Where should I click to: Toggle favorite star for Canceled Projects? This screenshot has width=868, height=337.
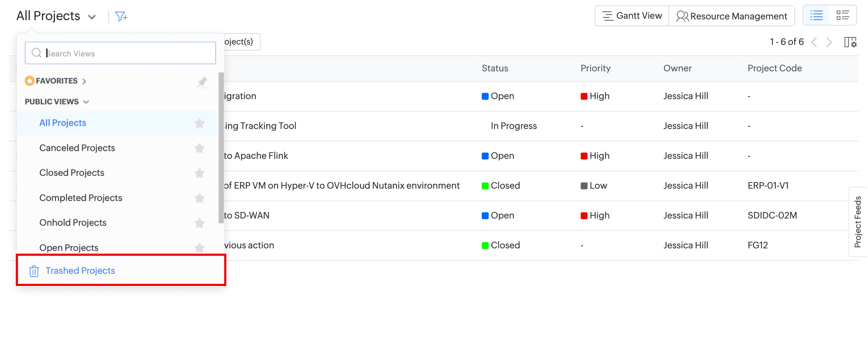point(199,148)
